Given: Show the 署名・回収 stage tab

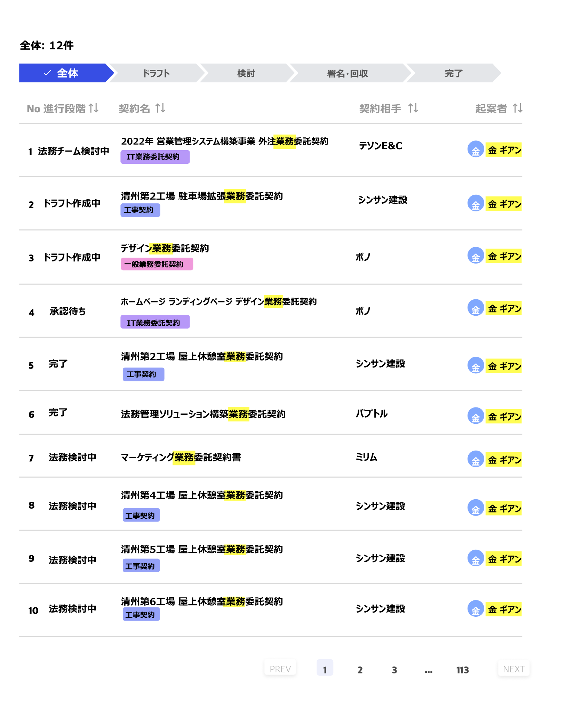Looking at the screenshot, I should (347, 73).
